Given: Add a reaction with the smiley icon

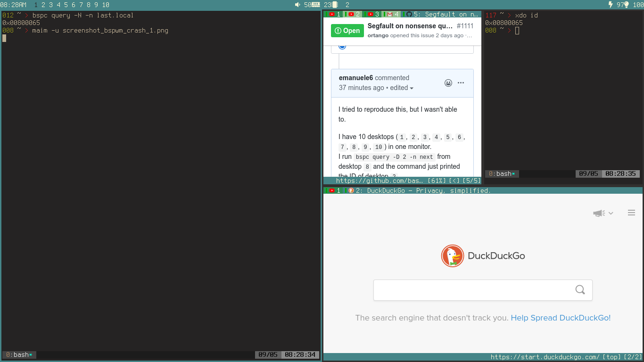Looking at the screenshot, I should pyautogui.click(x=448, y=82).
